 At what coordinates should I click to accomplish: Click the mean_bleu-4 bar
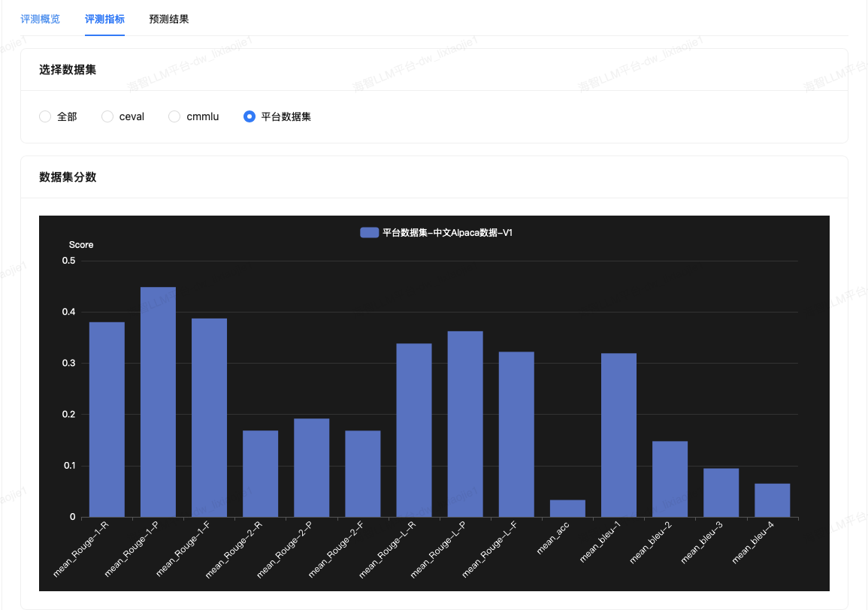click(773, 500)
